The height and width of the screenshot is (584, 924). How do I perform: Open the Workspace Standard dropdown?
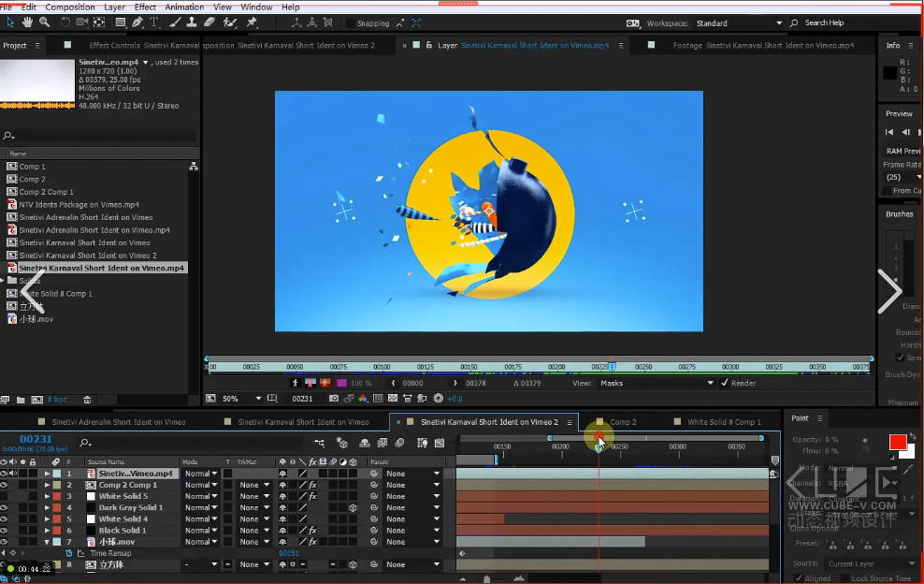[x=740, y=23]
